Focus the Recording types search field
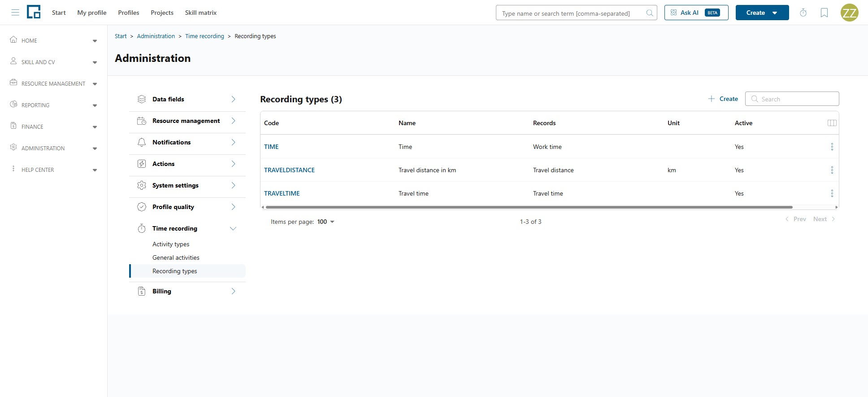 click(x=792, y=99)
